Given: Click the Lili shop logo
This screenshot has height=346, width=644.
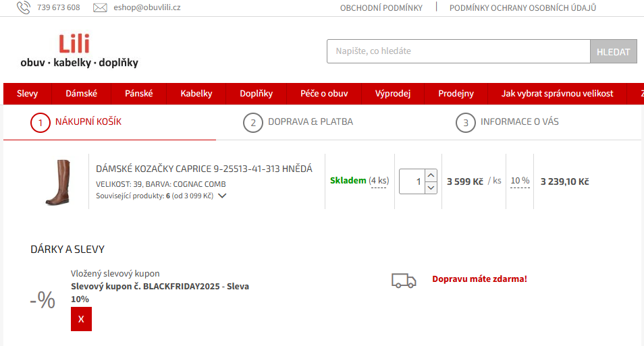Looking at the screenshot, I should click(79, 51).
